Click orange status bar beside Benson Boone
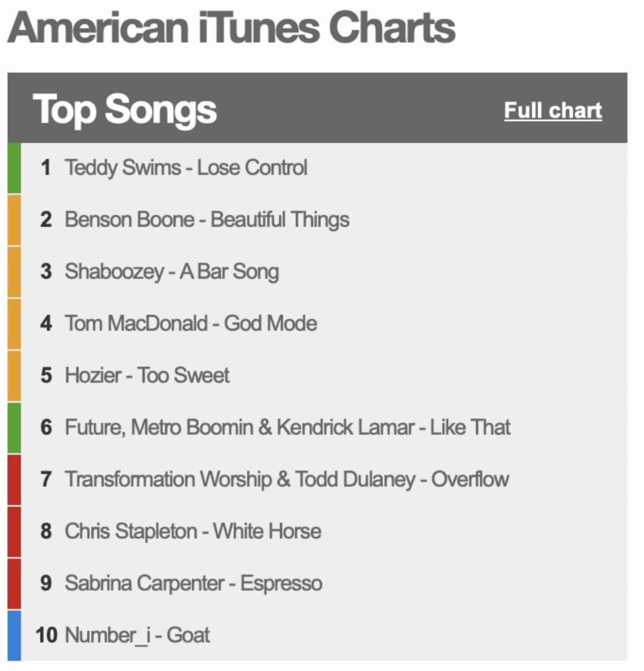 pos(14,220)
